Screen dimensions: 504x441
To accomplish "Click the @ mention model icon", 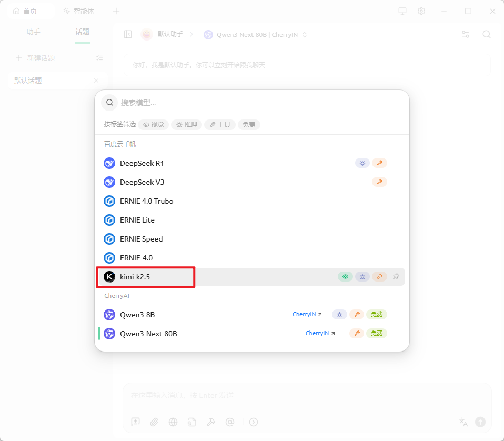I will (x=229, y=422).
